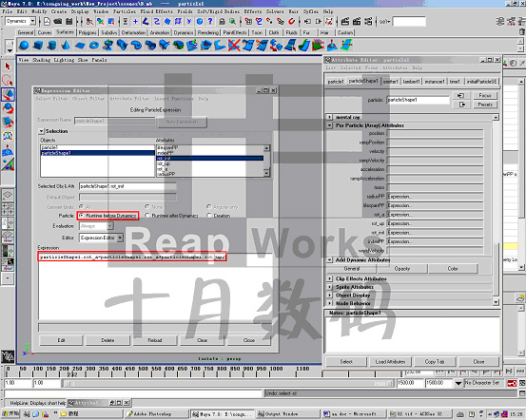Create a NURBS plane from the shelf
The width and height of the screenshot is (526, 420).
80,45
